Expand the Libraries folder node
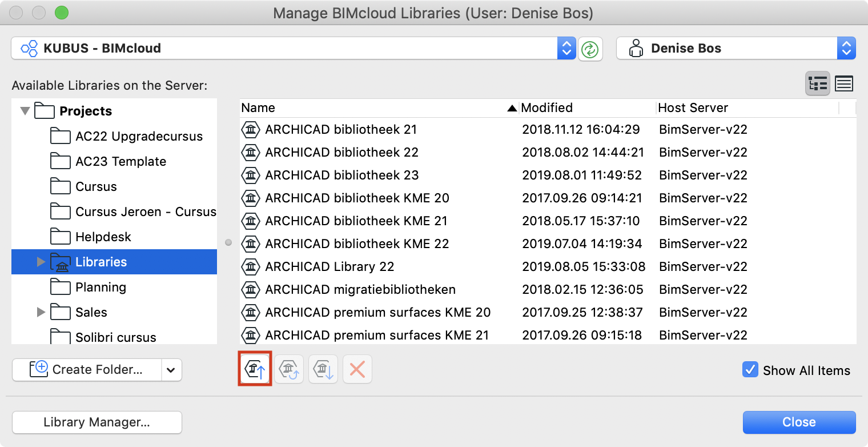 coord(41,262)
